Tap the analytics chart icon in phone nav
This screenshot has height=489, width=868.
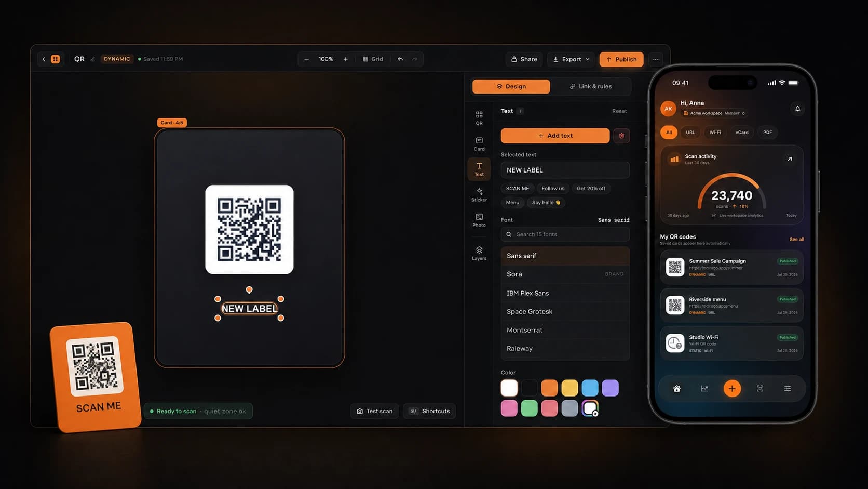[704, 389]
